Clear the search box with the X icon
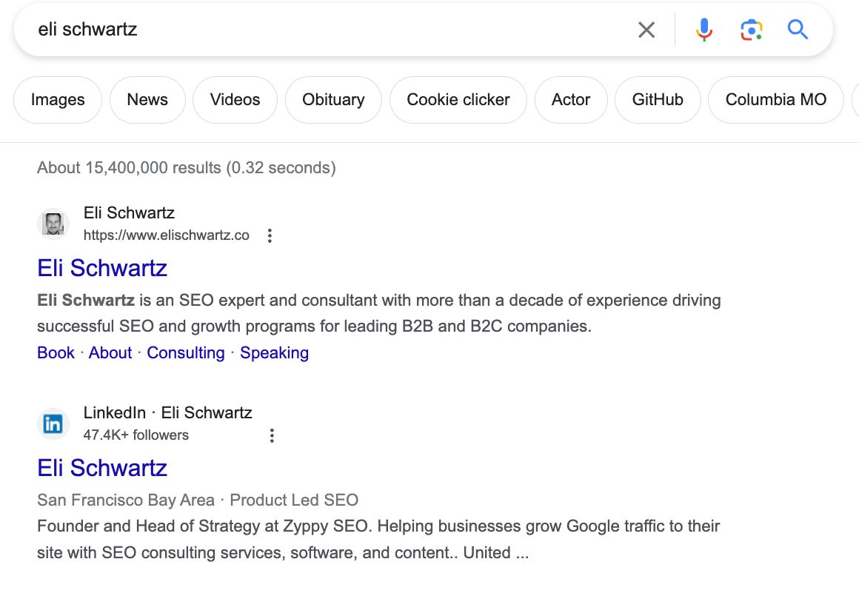Screen dimensions: 859x616 click(646, 30)
